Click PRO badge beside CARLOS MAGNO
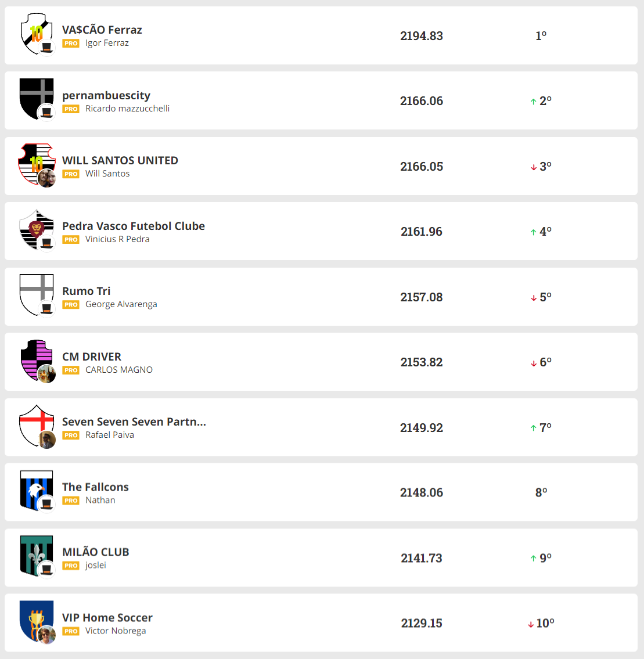 (71, 370)
